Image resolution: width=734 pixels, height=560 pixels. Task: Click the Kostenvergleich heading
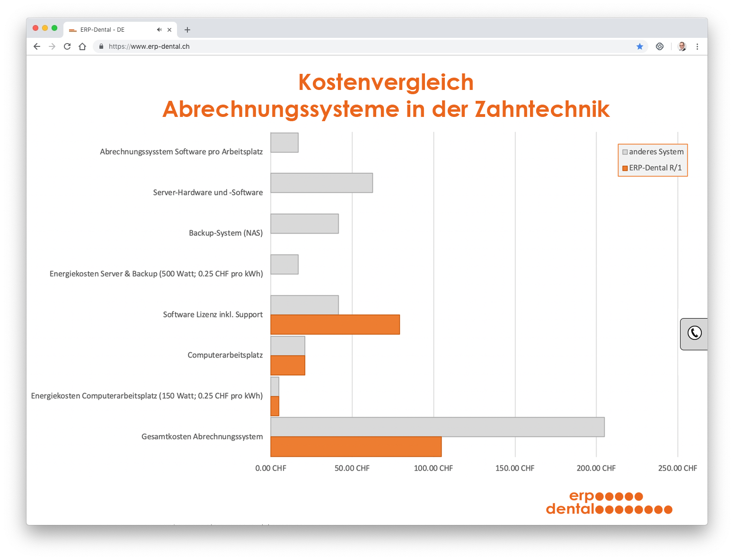pos(386,82)
